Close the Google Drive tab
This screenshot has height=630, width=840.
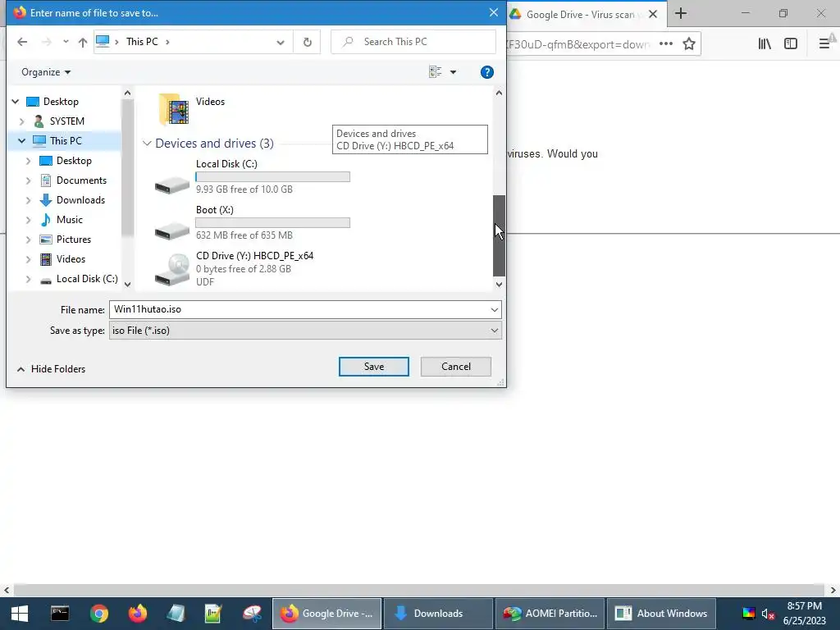point(652,15)
